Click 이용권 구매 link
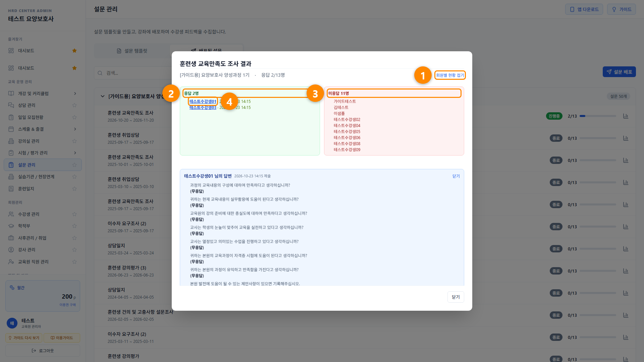This screenshot has width=644, height=362. [x=67, y=305]
